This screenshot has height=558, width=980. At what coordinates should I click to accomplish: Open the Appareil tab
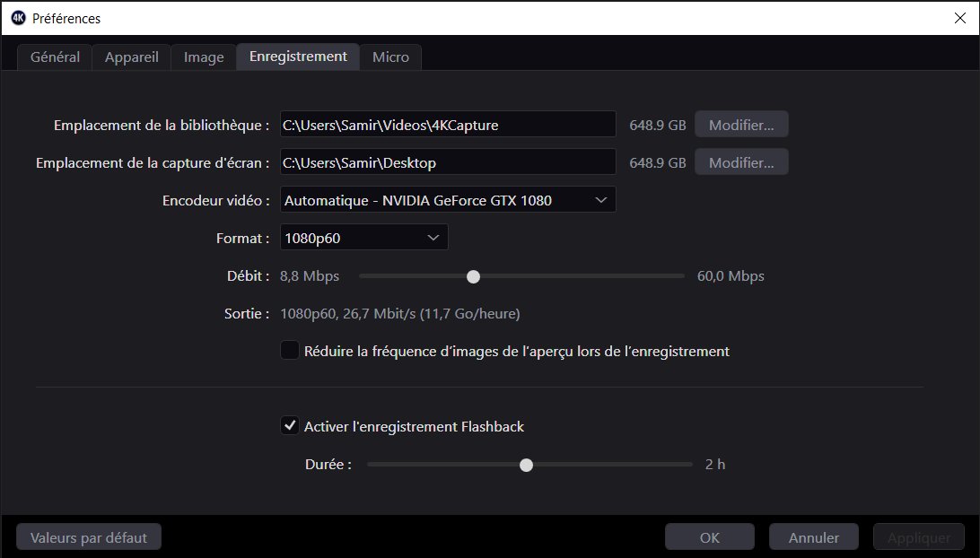click(x=131, y=57)
